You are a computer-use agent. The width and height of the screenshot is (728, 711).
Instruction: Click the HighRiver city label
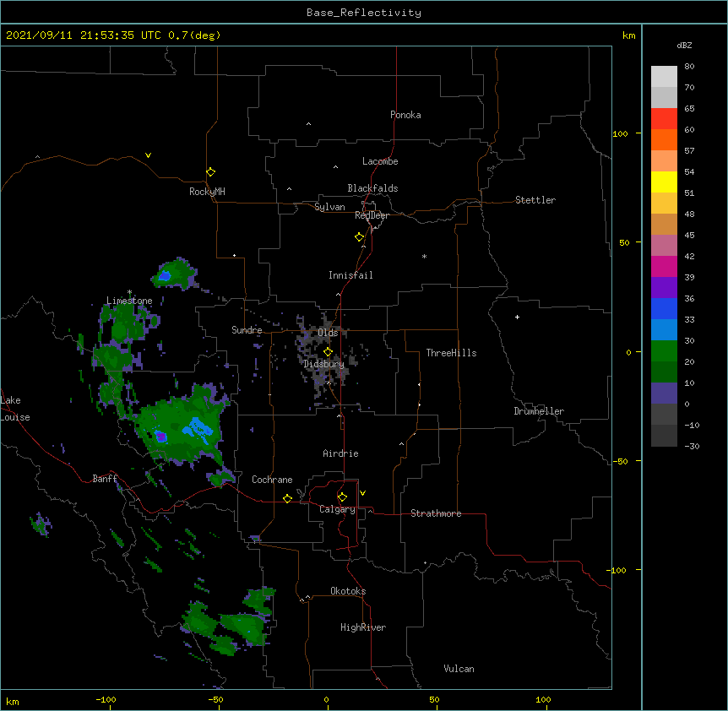point(363,627)
